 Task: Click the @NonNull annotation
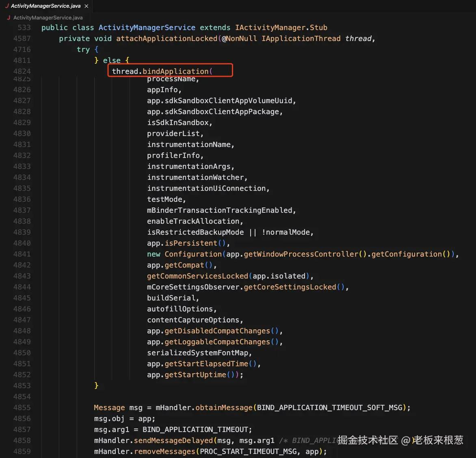point(239,39)
